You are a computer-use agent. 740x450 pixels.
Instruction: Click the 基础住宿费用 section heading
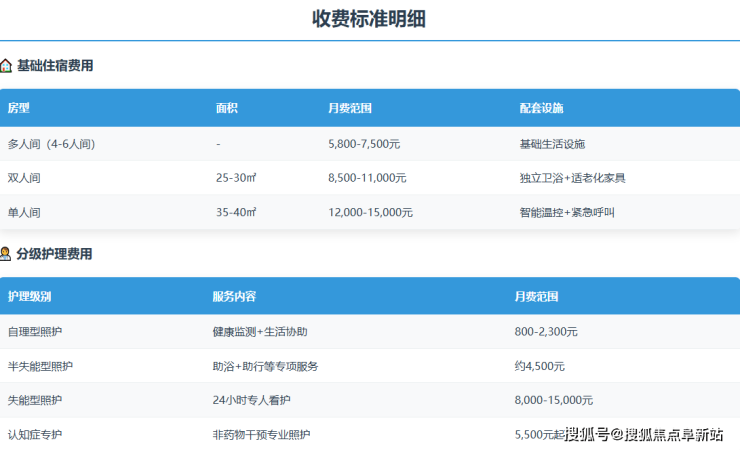pyautogui.click(x=55, y=66)
